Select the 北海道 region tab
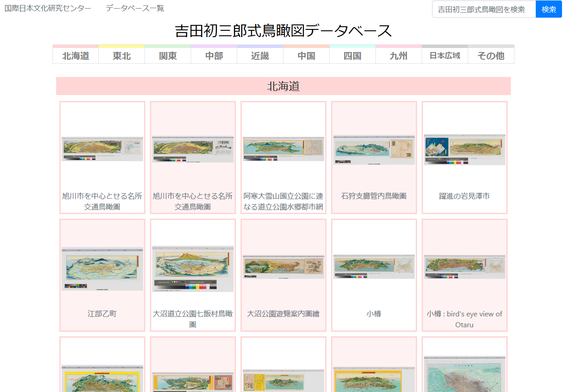 click(76, 56)
